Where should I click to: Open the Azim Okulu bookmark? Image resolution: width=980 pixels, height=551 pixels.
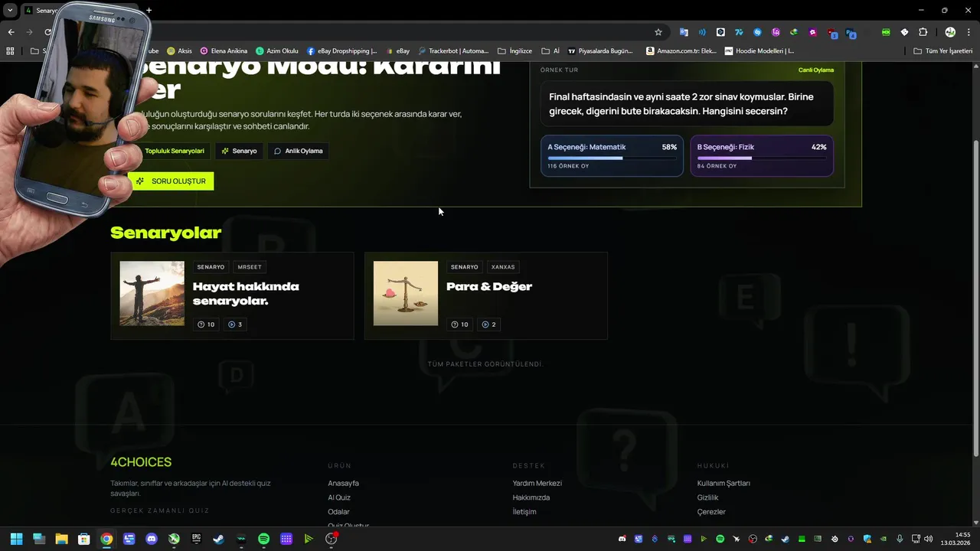tap(277, 51)
